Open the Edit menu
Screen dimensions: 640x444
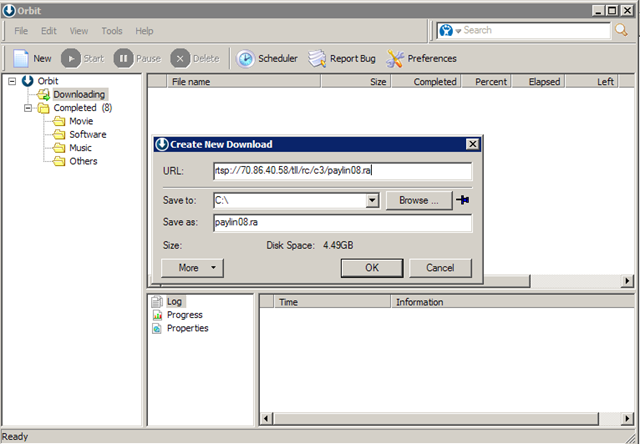(x=49, y=31)
